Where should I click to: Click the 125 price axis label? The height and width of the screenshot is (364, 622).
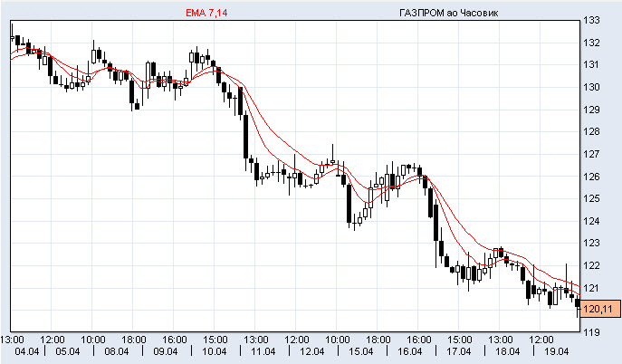(591, 198)
